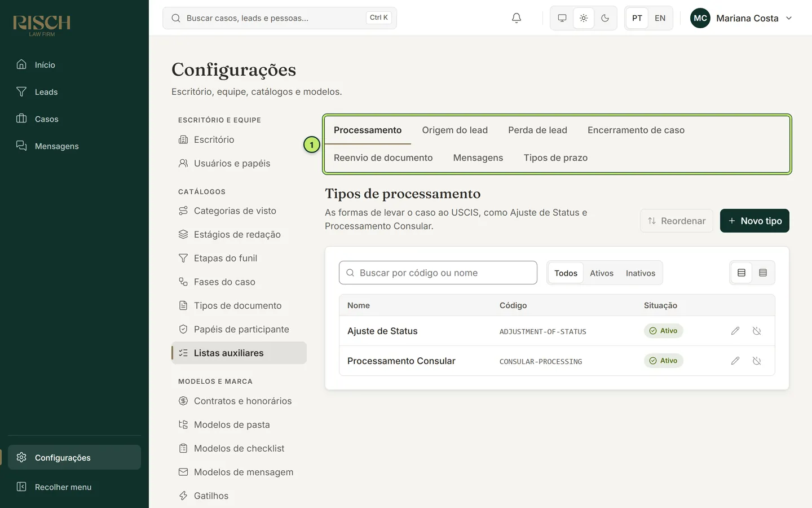Switch language to EN

coord(660,18)
